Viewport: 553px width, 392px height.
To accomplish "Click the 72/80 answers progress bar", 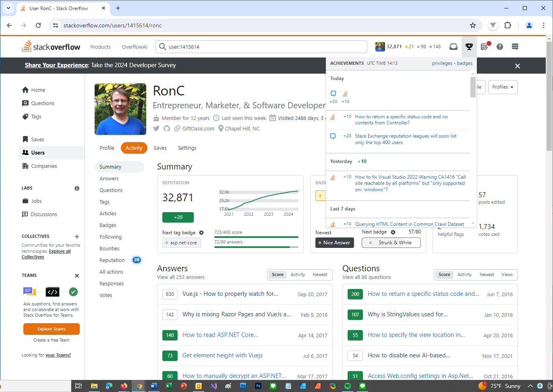I will (x=256, y=247).
